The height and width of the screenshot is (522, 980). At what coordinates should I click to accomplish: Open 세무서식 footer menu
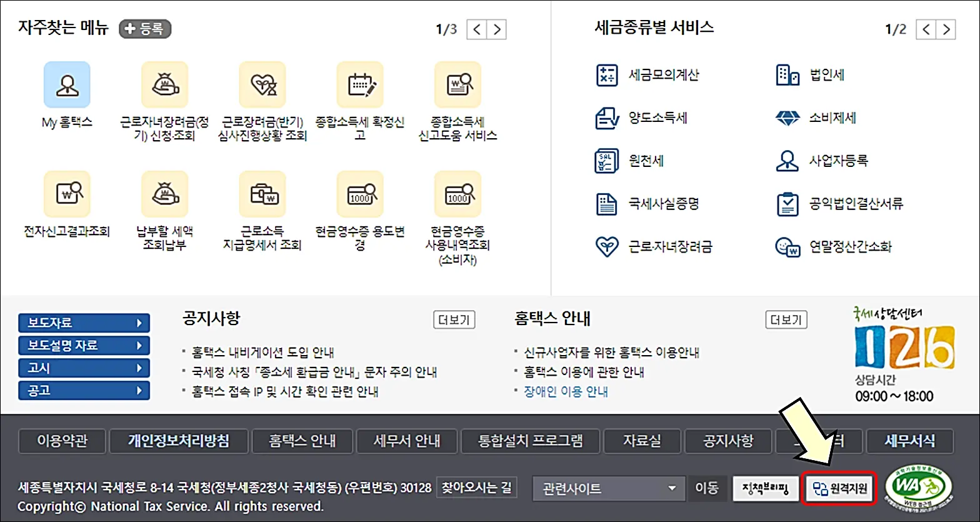910,441
